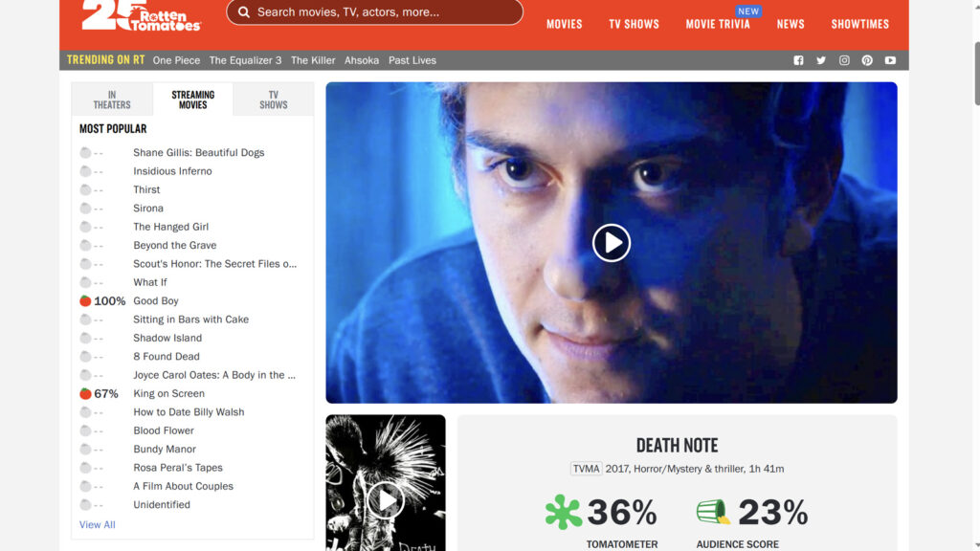
Task: Play the Death Note poster clip
Action: pos(386,499)
